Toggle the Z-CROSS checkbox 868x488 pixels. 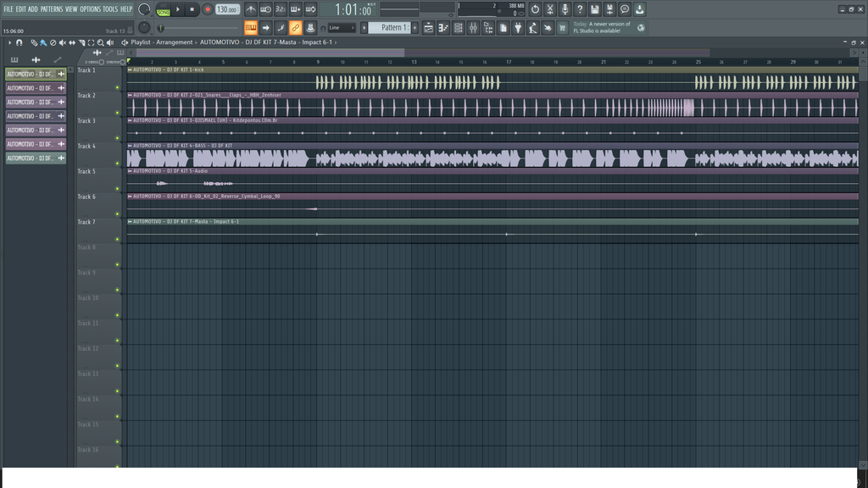click(x=102, y=62)
